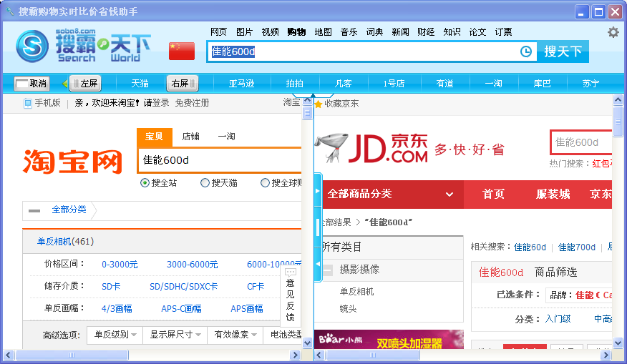Click the splitter's expand-right arrow
Viewport: 627px width, 364px height.
point(318,191)
